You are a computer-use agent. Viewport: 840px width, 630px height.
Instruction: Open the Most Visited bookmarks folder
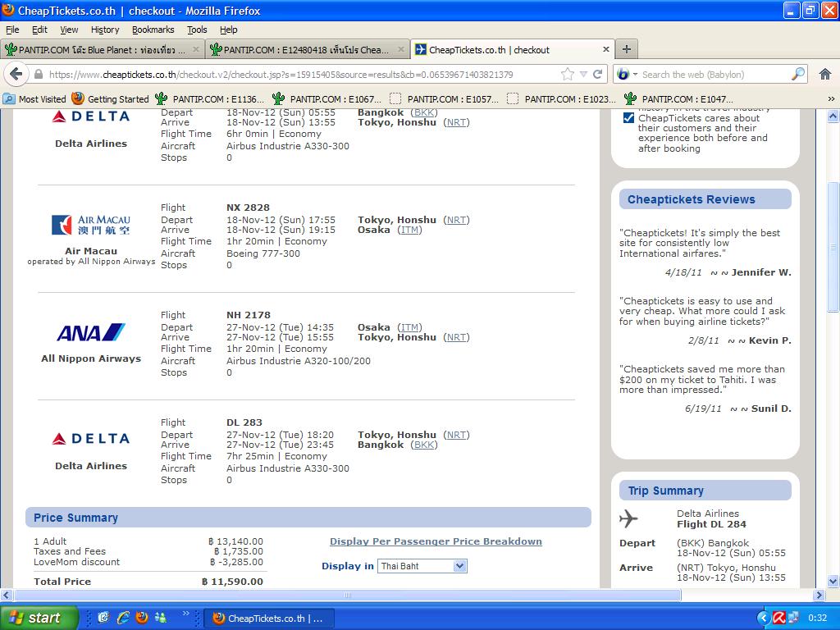pos(34,99)
